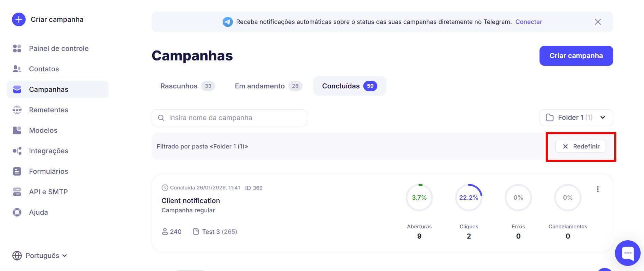Open the three-dot menu for Client notification
This screenshot has height=271, width=644.
coord(598,189)
